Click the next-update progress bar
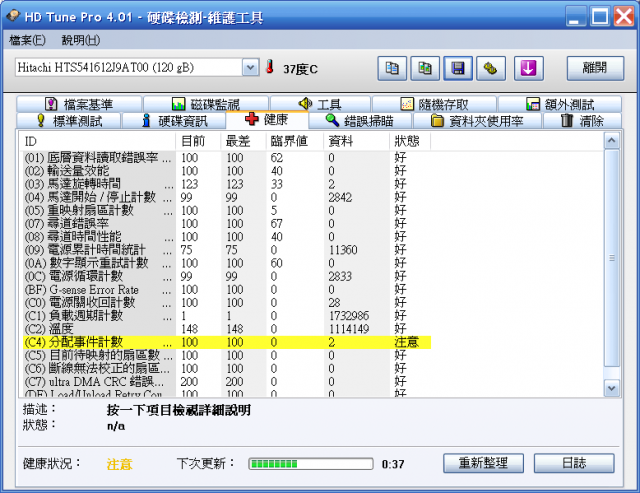 [x=311, y=464]
